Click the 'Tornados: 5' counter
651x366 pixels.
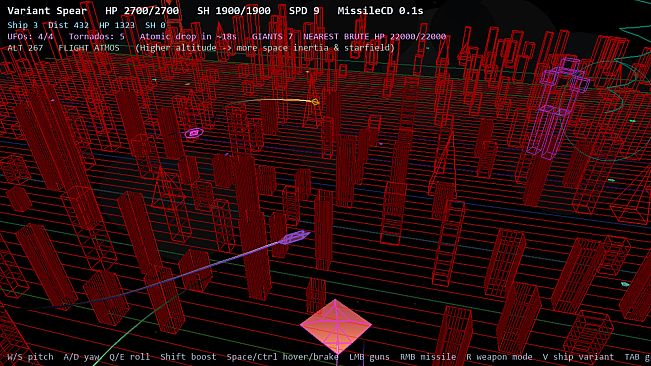(97, 37)
